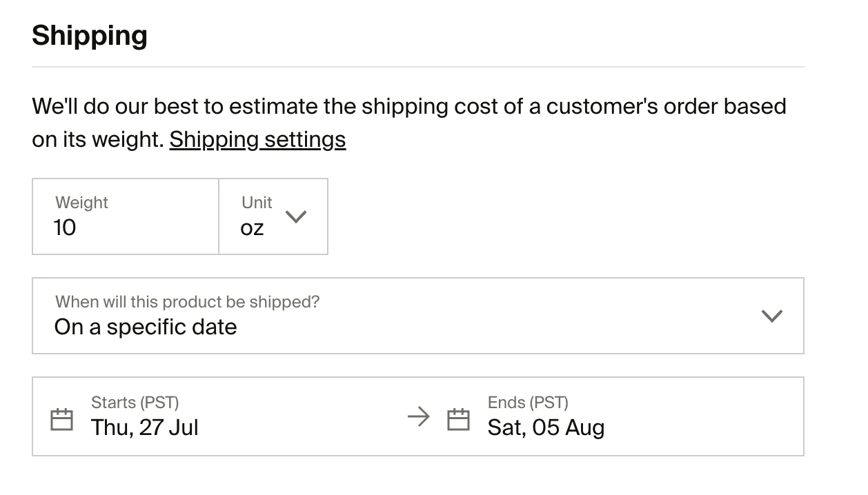Click the 'Unit' label
868x495 pixels.
point(257,203)
